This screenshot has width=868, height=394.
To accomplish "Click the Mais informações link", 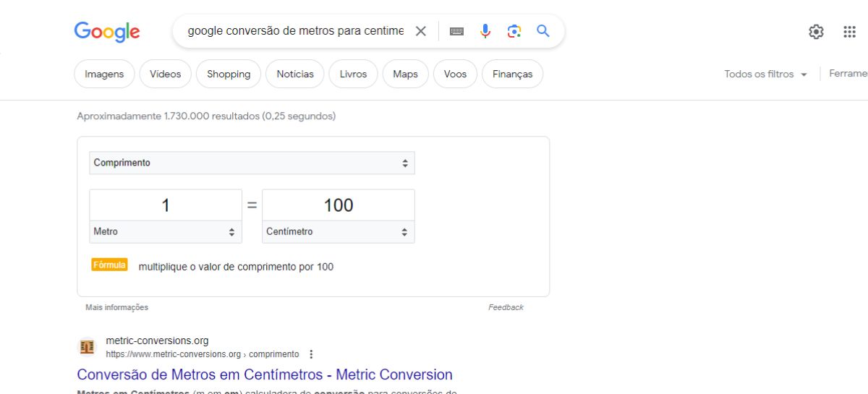I will point(116,307).
